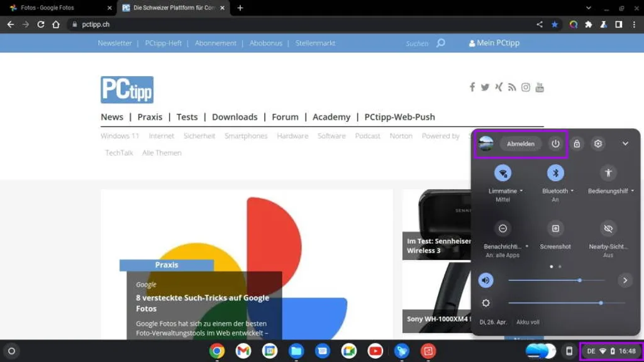Toggle Bedienungshilfen accessibility button

pos(608,173)
